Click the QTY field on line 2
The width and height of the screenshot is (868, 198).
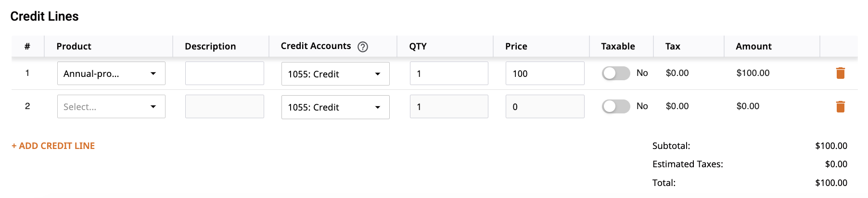(449, 107)
